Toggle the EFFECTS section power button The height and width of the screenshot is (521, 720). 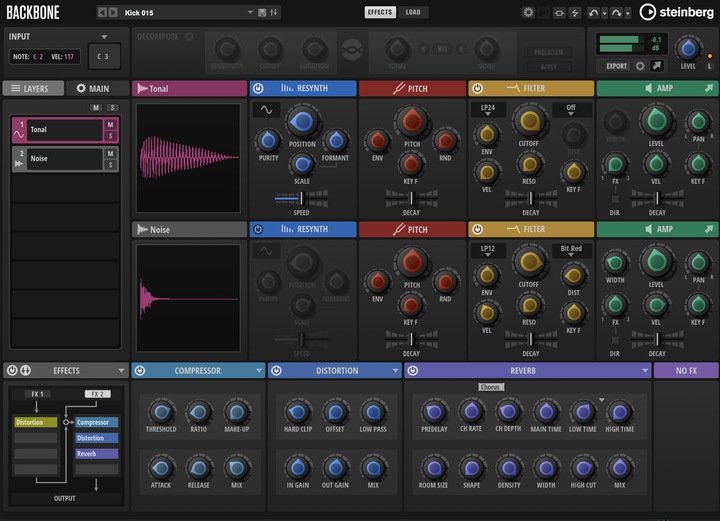(x=12, y=370)
